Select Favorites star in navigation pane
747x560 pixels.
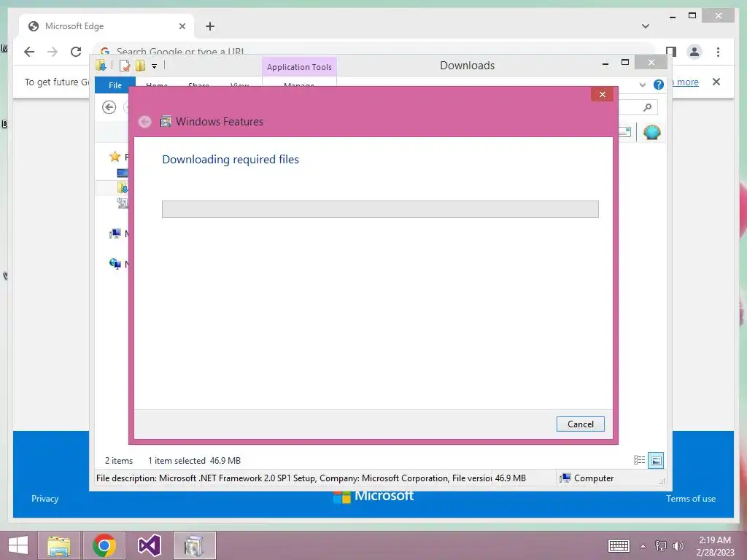[115, 157]
